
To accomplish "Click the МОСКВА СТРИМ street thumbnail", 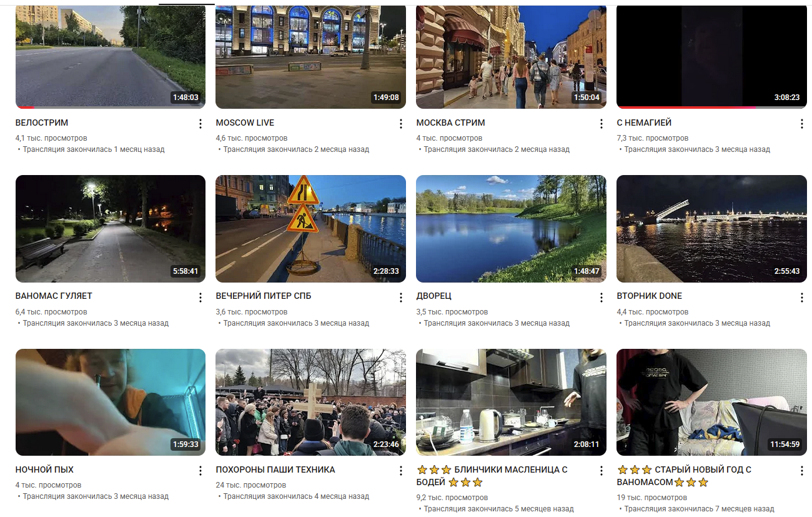I will 511,57.
